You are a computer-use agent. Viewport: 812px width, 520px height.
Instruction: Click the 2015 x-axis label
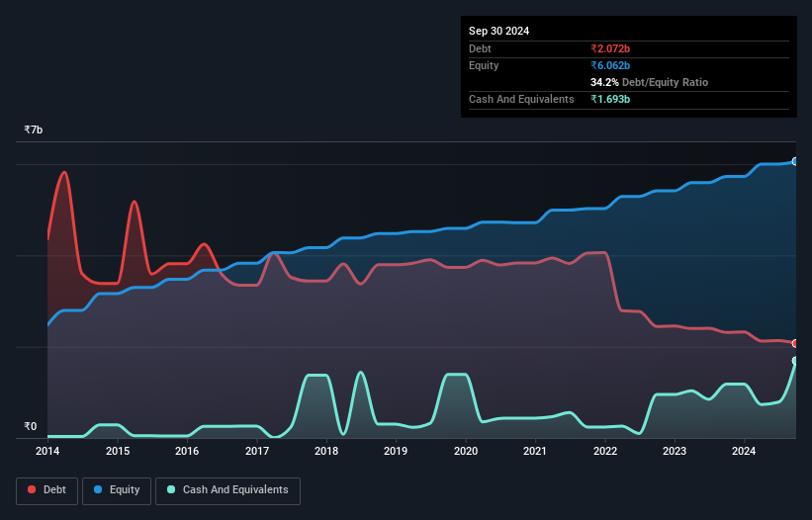pyautogui.click(x=118, y=451)
